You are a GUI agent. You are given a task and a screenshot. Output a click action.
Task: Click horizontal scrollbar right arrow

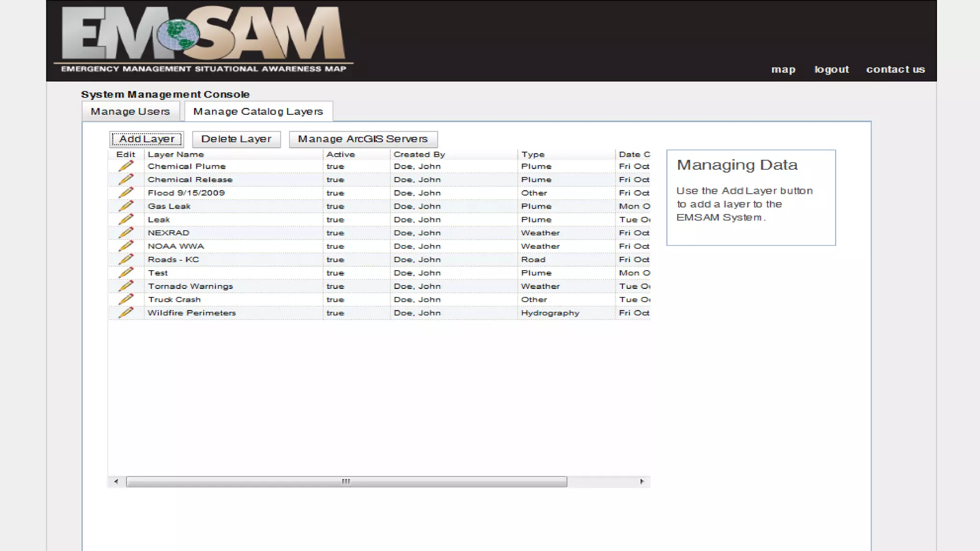(642, 482)
